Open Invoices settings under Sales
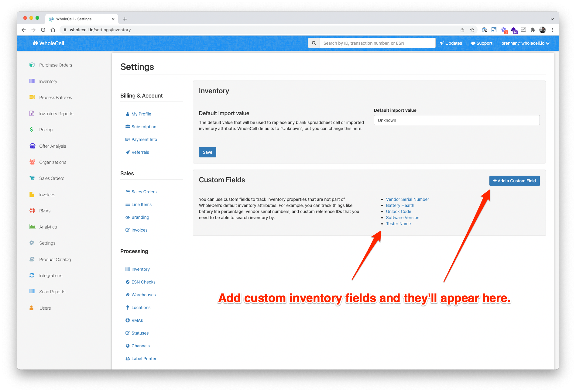Screen dimensions: 576x392 pos(136,230)
